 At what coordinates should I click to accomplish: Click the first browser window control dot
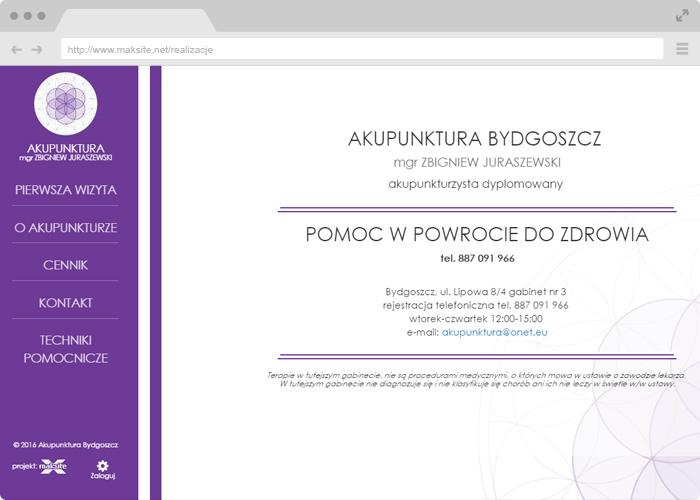click(14, 16)
